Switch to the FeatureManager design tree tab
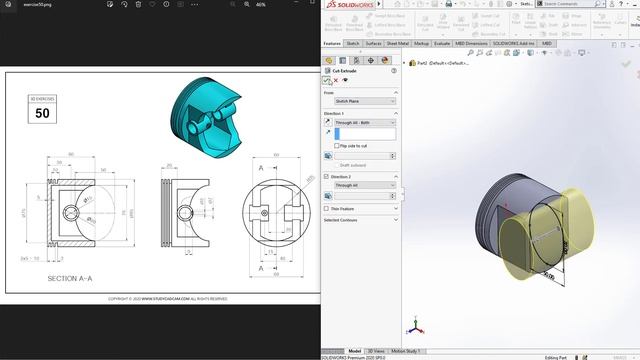Image resolution: width=640 pixels, height=360 pixels. (x=329, y=60)
